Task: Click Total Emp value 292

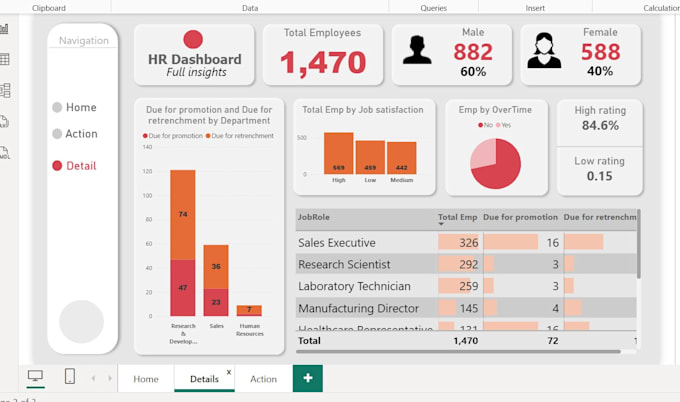Action: (x=468, y=264)
